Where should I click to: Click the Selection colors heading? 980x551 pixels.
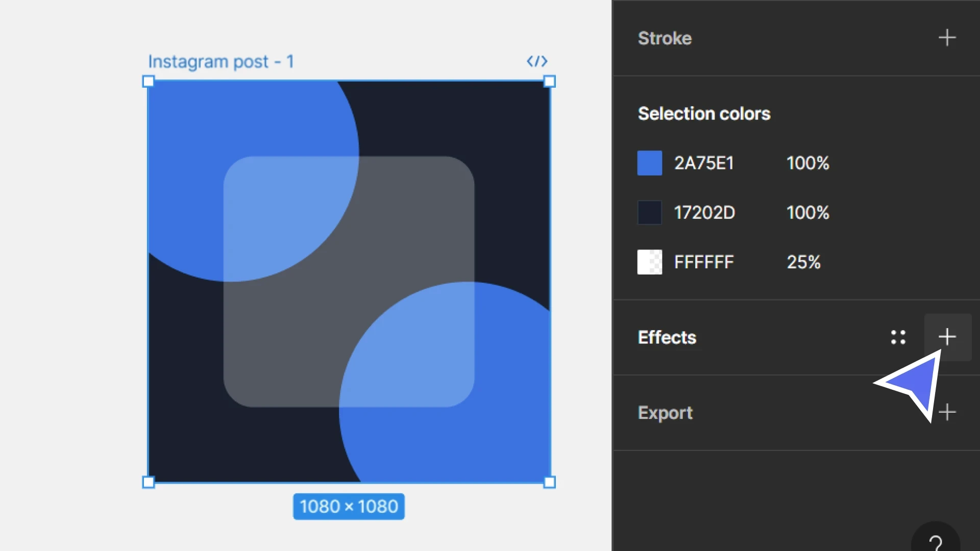click(x=704, y=113)
